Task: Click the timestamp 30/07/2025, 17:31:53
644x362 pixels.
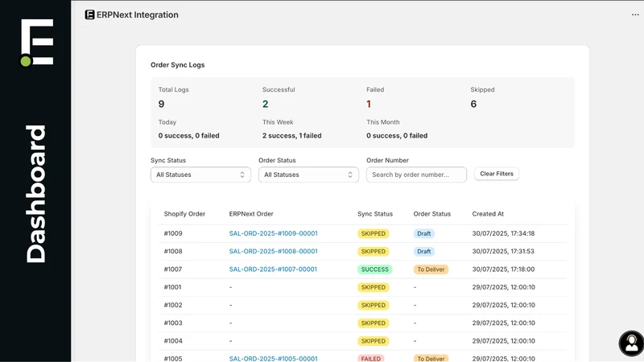Action: click(x=503, y=251)
